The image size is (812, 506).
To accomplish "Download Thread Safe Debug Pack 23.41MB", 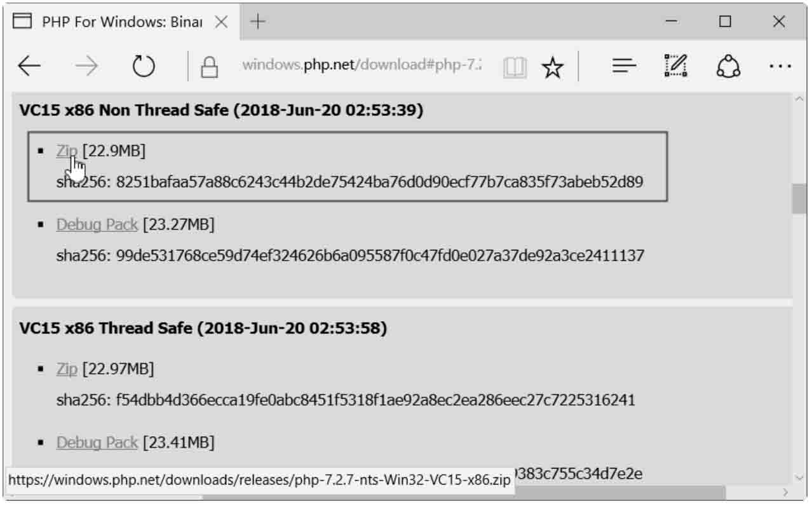I will click(97, 442).
